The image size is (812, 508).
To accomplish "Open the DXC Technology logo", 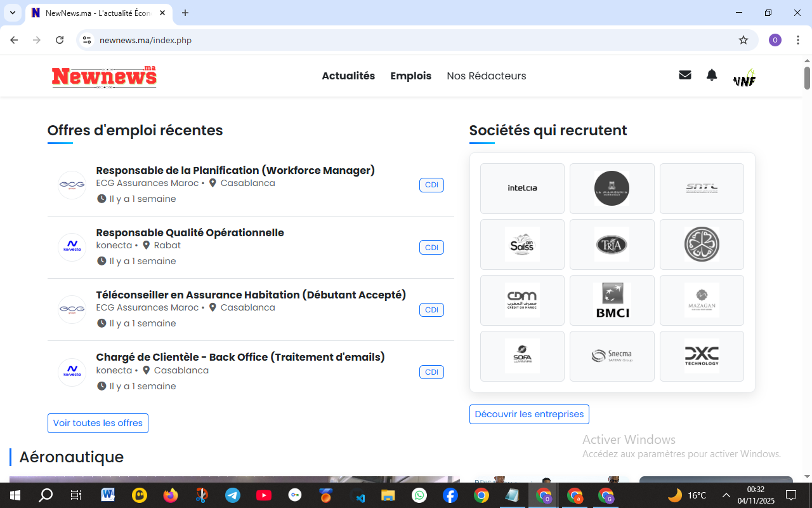I will point(702,356).
